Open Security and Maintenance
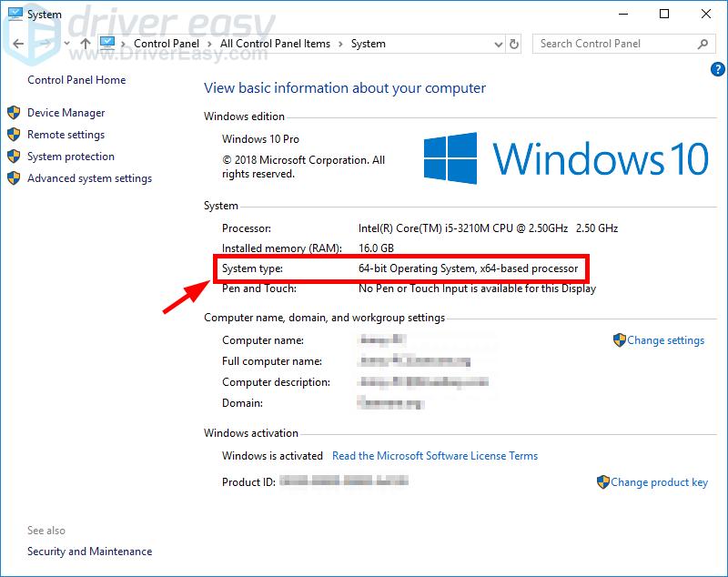728x577 pixels. coord(89,552)
